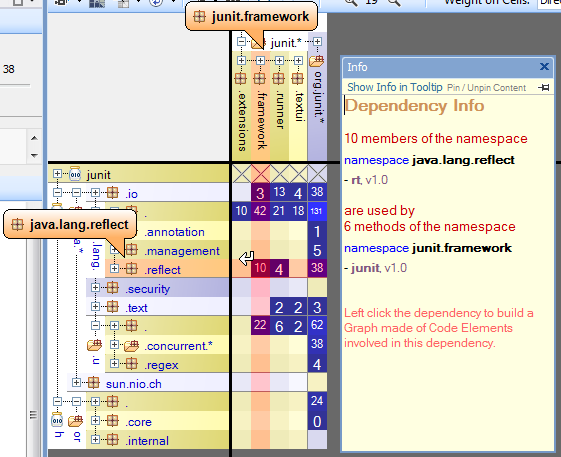Click the folder icon beside the .core row

click(75, 421)
